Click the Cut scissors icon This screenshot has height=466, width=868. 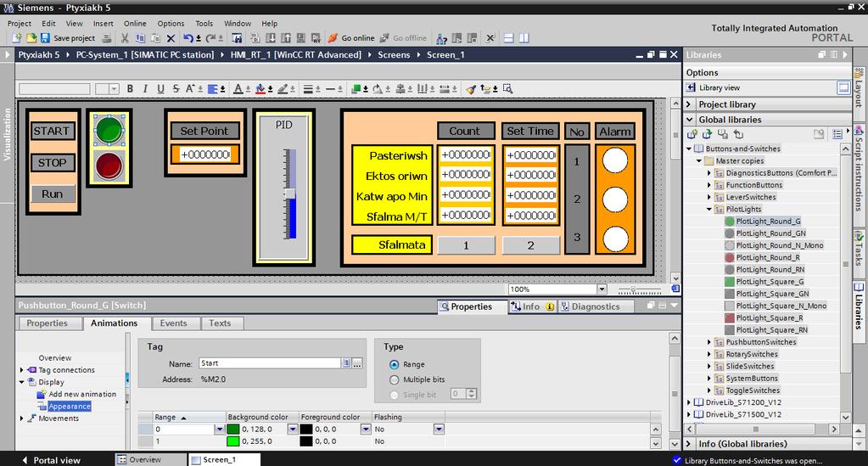coord(125,38)
